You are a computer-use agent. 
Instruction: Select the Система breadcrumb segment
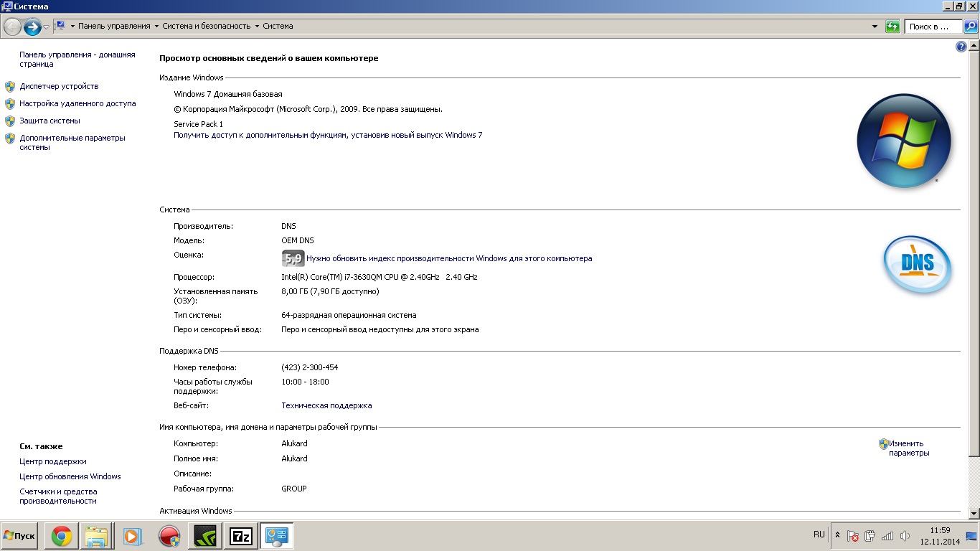point(278,26)
